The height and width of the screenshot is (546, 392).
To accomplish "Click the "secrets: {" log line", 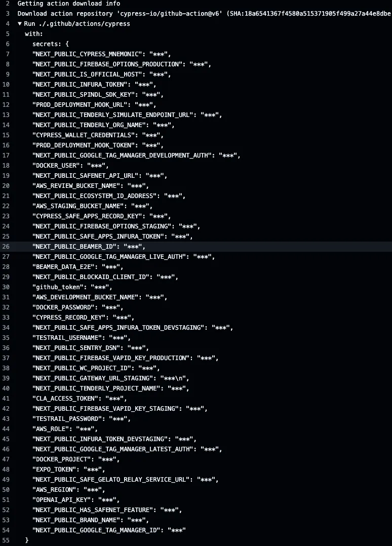I will 50,44.
